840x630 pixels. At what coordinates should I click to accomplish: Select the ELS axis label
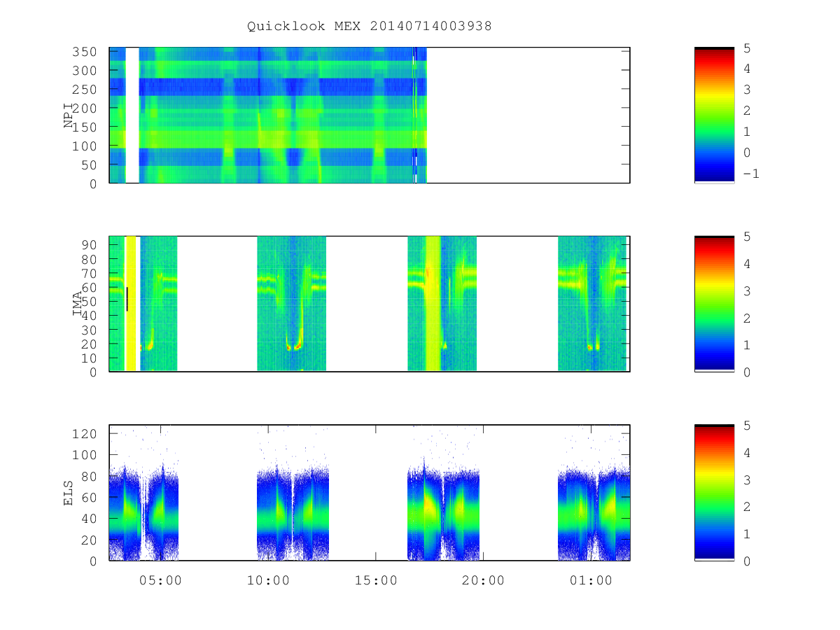[x=69, y=493]
